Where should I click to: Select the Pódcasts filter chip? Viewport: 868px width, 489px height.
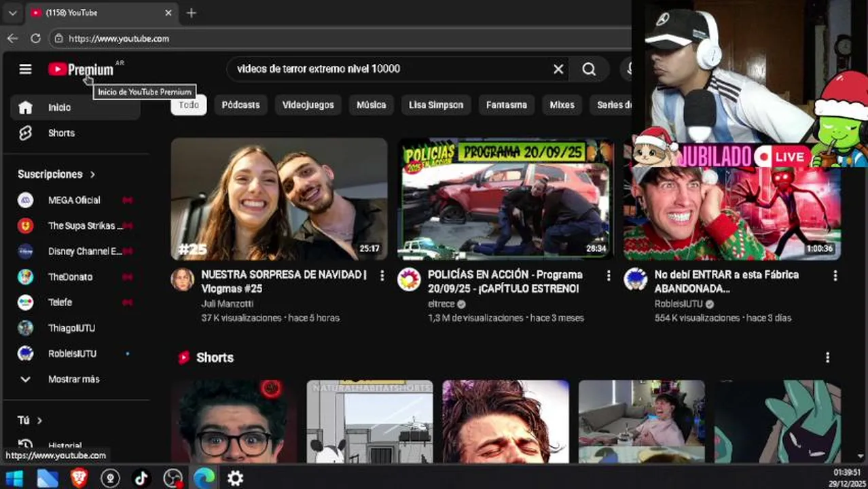[240, 105]
